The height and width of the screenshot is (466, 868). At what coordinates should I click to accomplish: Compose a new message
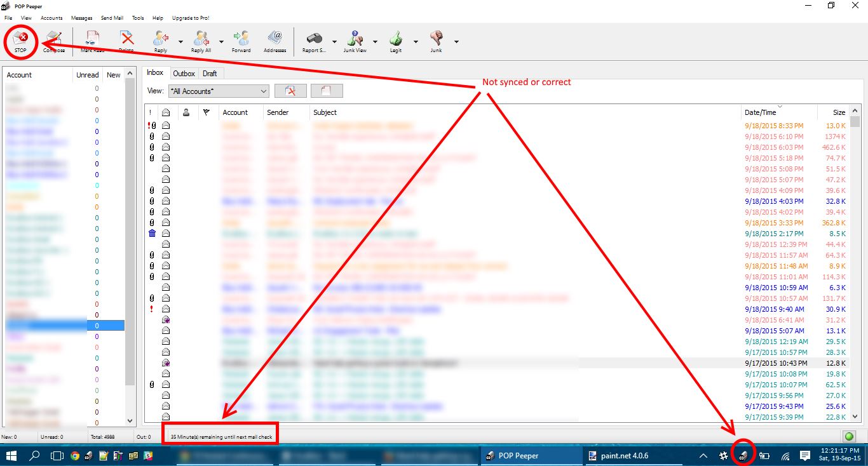pos(54,41)
